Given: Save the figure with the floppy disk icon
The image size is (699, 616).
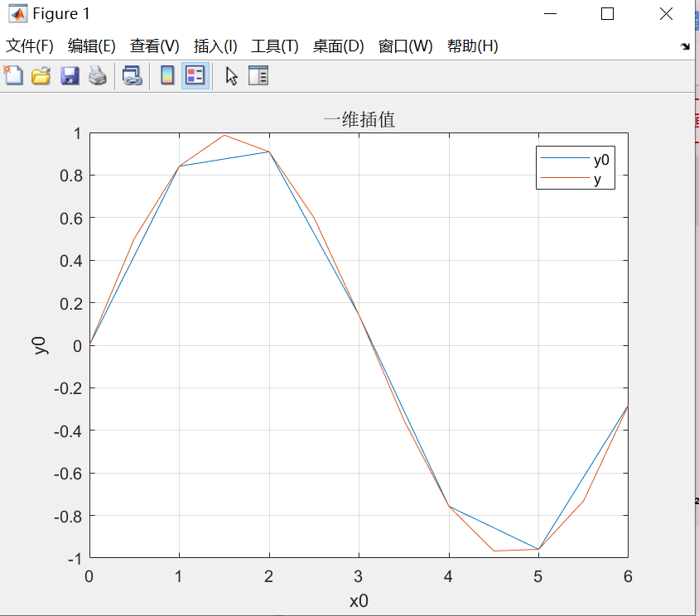Looking at the screenshot, I should pos(70,75).
